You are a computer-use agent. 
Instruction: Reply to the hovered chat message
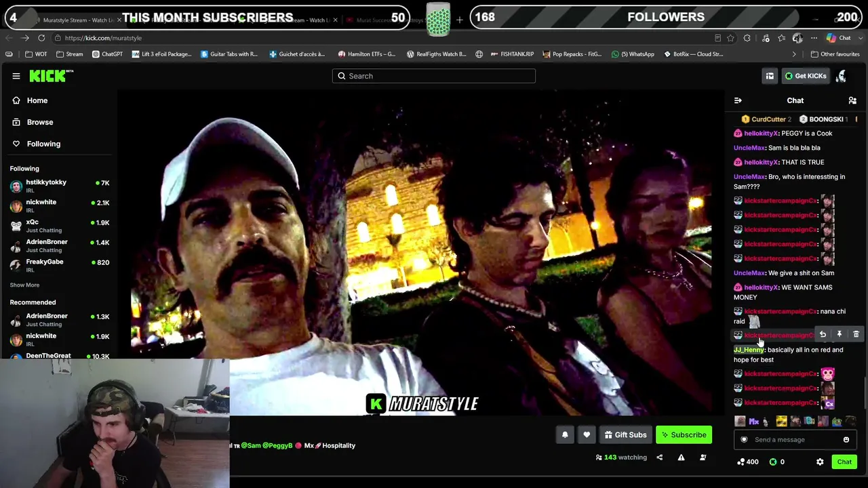click(823, 334)
